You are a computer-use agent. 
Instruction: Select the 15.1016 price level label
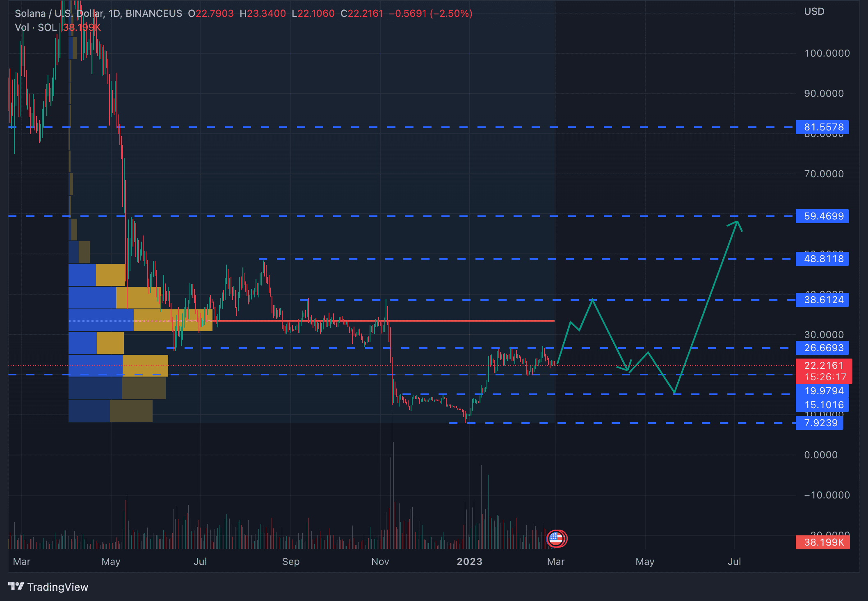pyautogui.click(x=822, y=405)
